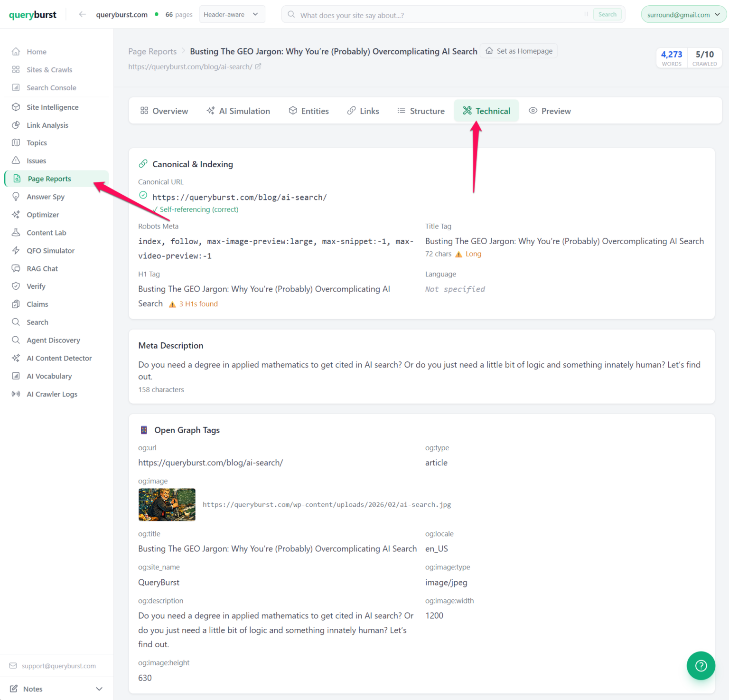Screen dimensions: 729x700
Task: Click the Robots Meta directive text
Action: coord(276,249)
